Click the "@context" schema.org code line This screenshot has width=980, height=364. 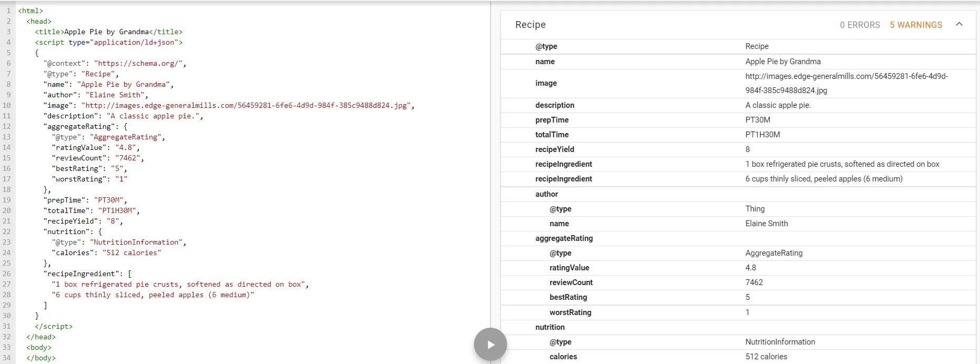coord(115,63)
